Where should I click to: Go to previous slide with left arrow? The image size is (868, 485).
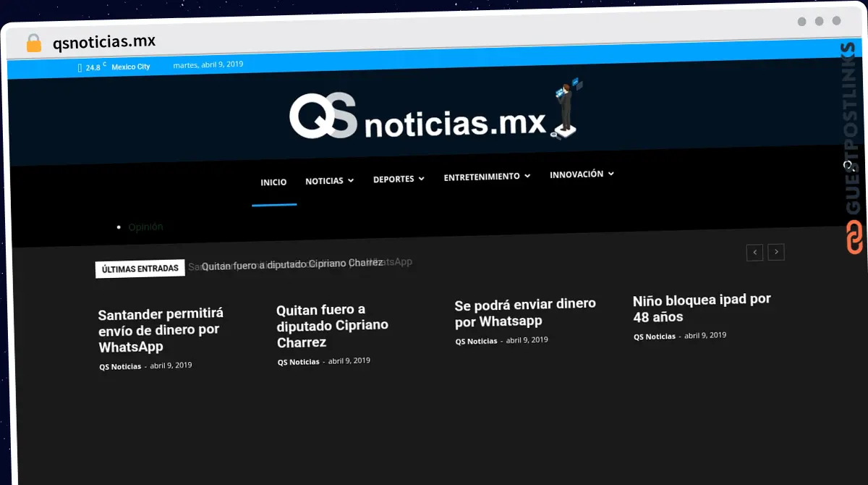click(754, 252)
